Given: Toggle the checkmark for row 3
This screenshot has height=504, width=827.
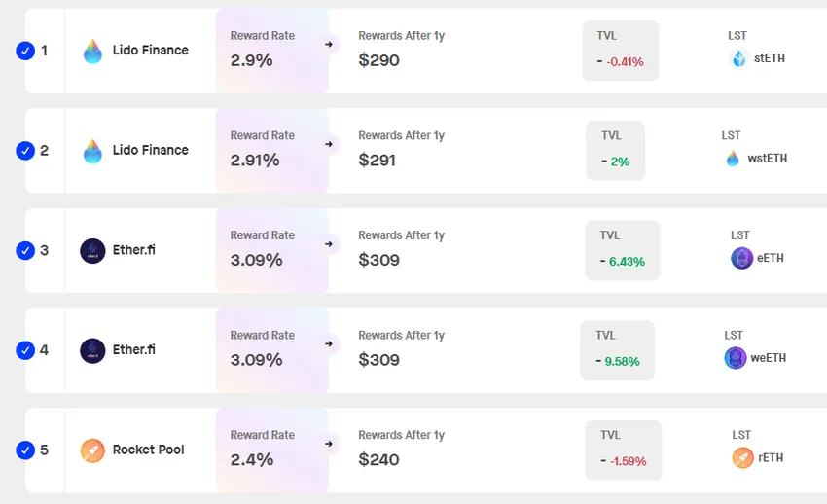Looking at the screenshot, I should pyautogui.click(x=25, y=251).
